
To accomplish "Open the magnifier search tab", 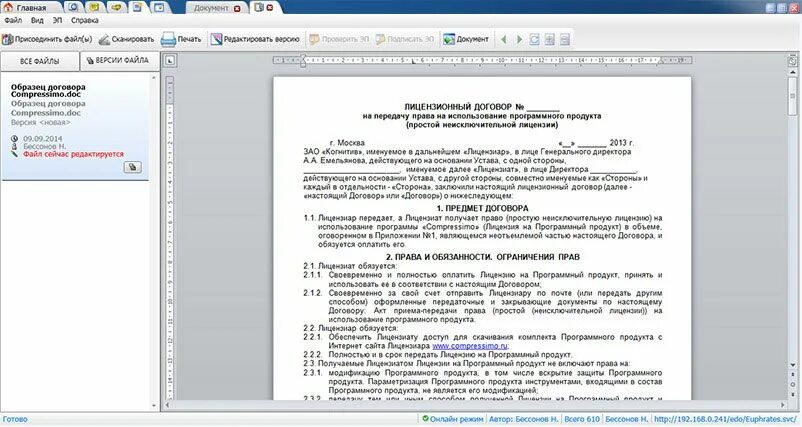I will point(74,8).
